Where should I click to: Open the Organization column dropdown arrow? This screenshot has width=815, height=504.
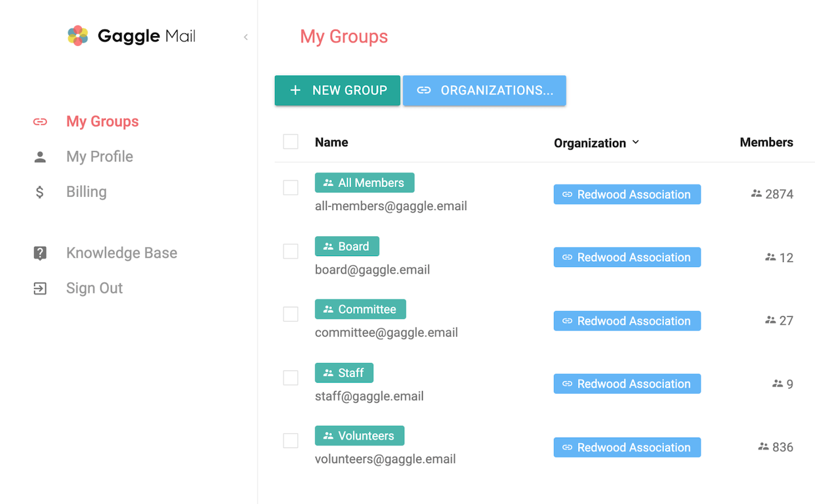(x=635, y=142)
